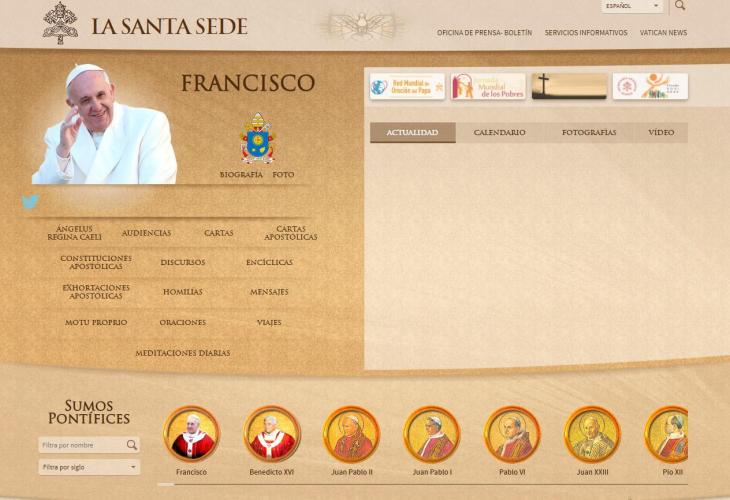730x500 pixels.
Task: Click magnifier icon in pontiff name filter
Action: 131,445
